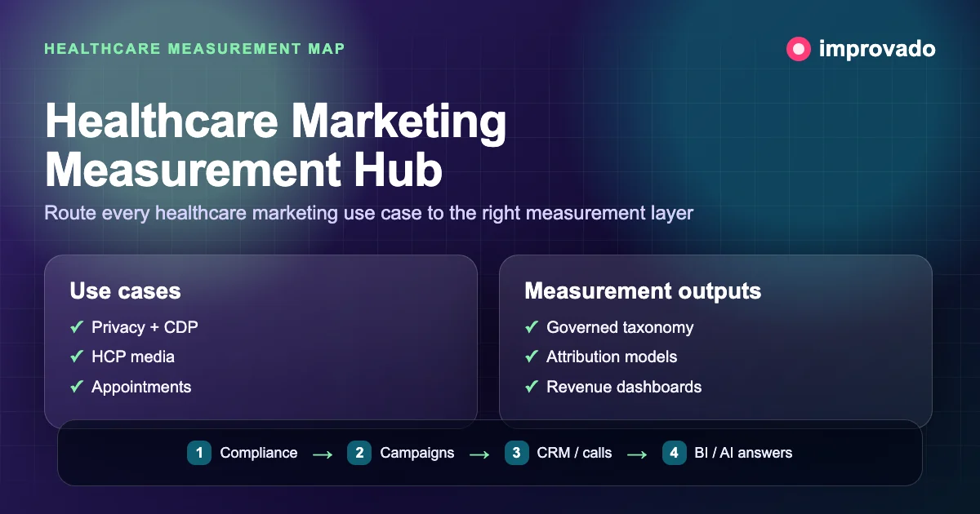Viewport: 980px width, 514px height.
Task: Click the arrow between CRM / calls and BI / AI answers
Action: [x=637, y=454]
